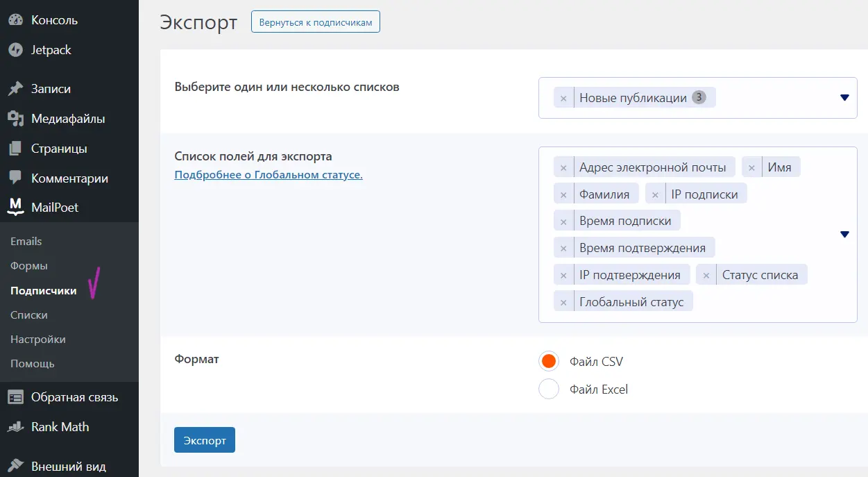The height and width of the screenshot is (477, 868).
Task: Click inside the export fields box
Action: 698,235
